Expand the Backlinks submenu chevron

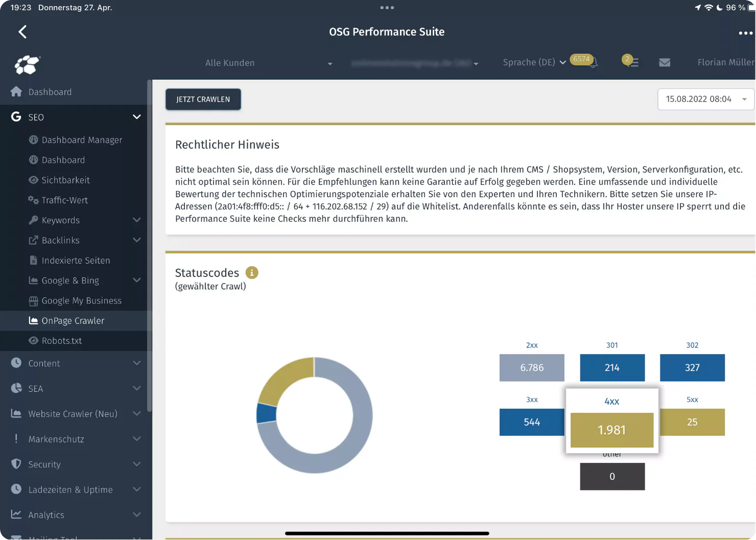[x=137, y=240]
